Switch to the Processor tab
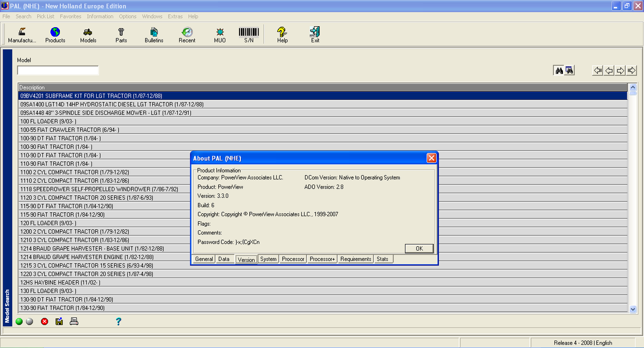 [293, 259]
